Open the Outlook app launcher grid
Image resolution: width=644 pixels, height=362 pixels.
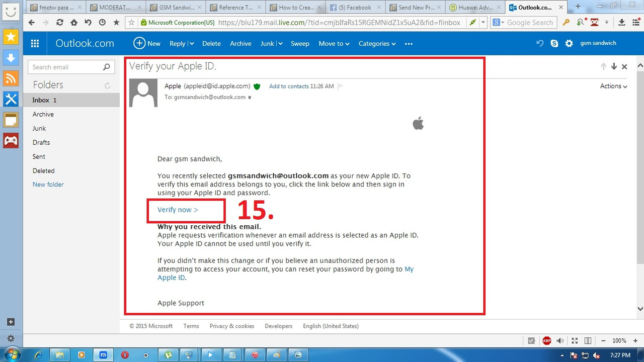(x=35, y=44)
